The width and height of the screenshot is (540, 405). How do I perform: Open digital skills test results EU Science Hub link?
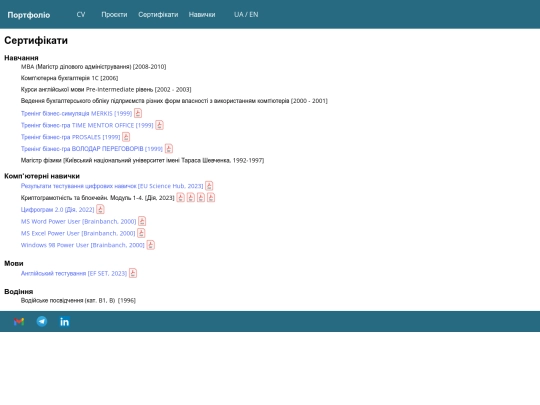click(x=112, y=186)
